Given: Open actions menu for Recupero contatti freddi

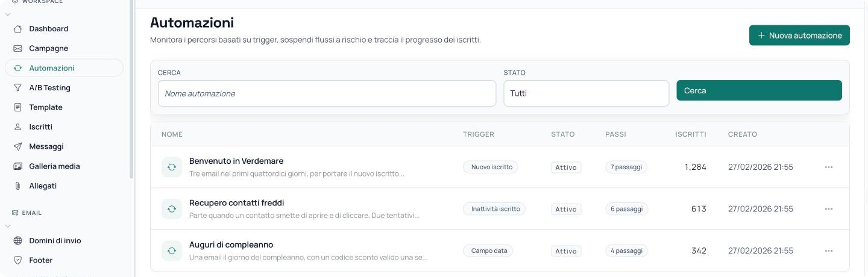Looking at the screenshot, I should tap(829, 209).
